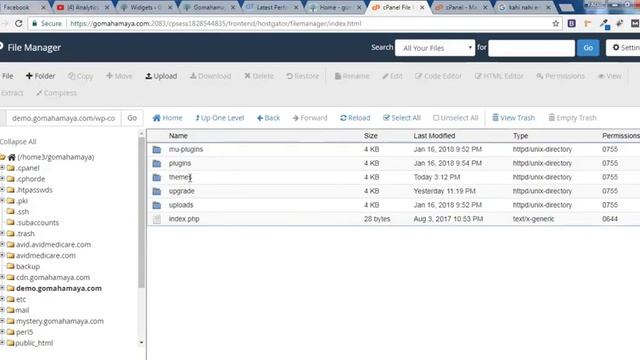
Task: Open View Trash
Action: tap(513, 118)
